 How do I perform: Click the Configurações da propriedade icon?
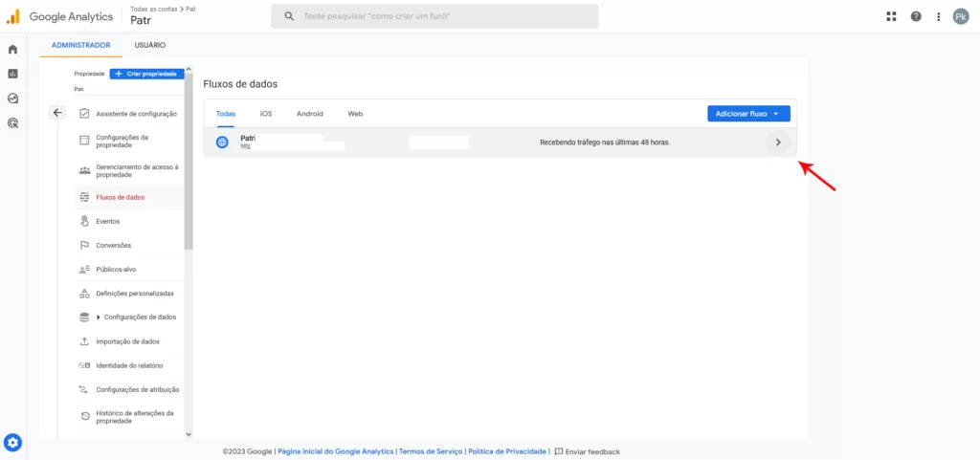(x=84, y=141)
